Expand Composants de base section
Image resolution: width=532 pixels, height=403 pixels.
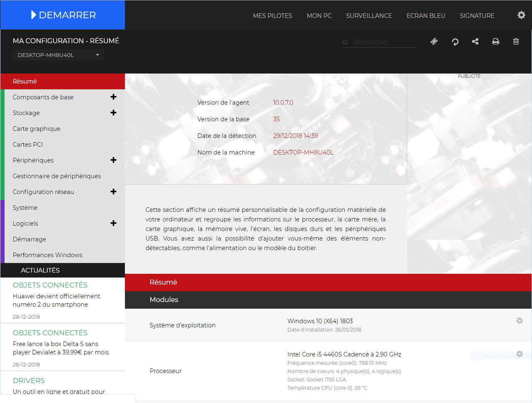[113, 97]
